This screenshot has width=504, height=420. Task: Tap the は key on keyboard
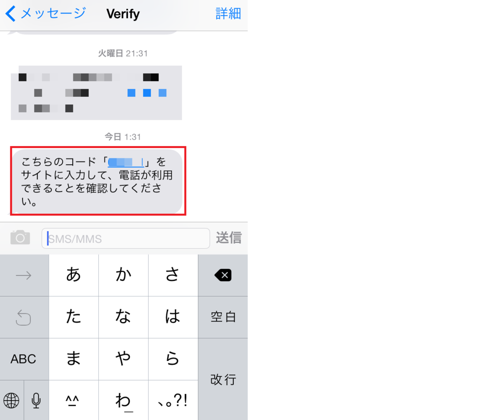click(173, 317)
